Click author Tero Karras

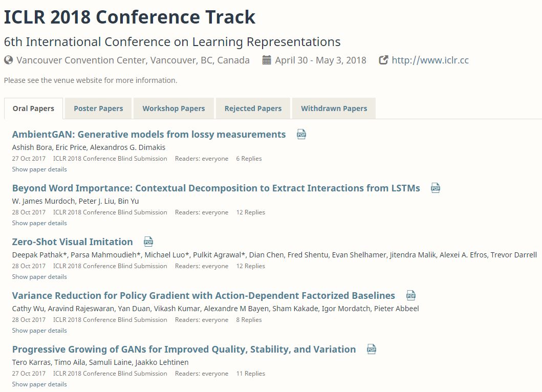[31, 362]
